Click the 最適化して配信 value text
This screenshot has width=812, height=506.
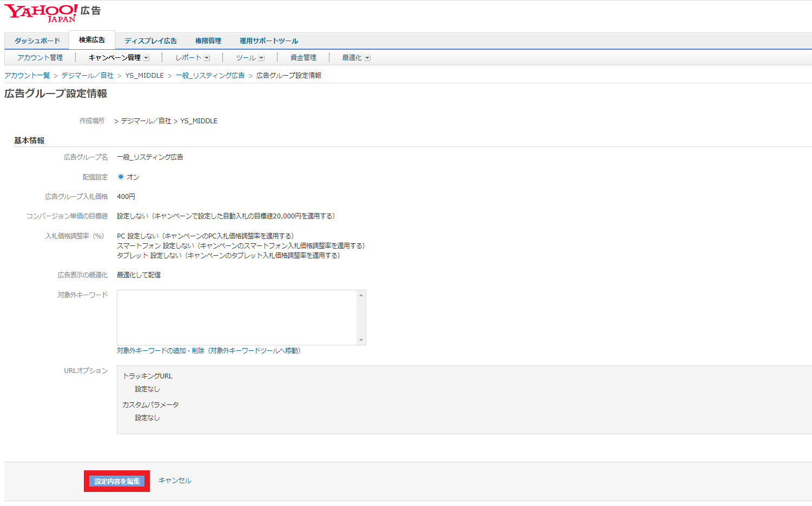coord(138,275)
